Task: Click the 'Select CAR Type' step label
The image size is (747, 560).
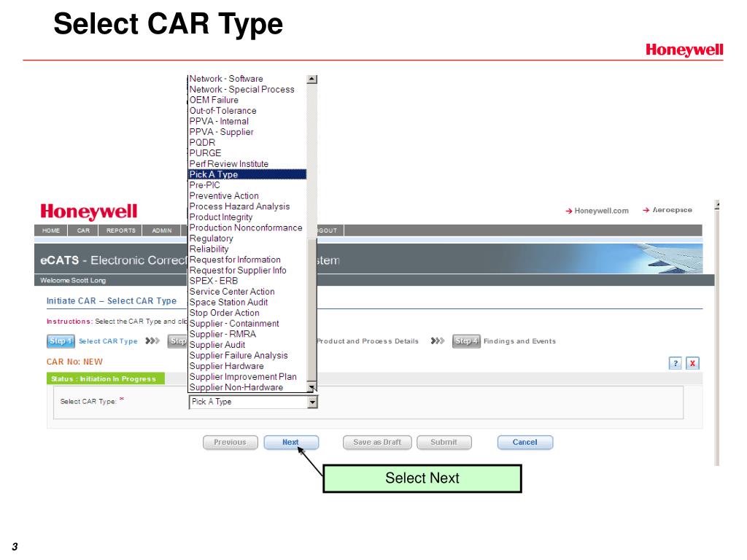Action: (108, 341)
